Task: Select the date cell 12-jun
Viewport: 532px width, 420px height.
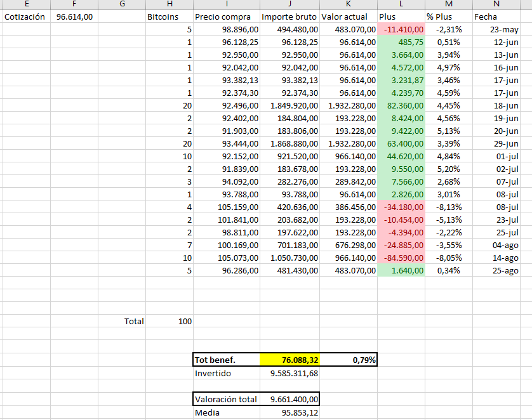Action: [x=496, y=42]
